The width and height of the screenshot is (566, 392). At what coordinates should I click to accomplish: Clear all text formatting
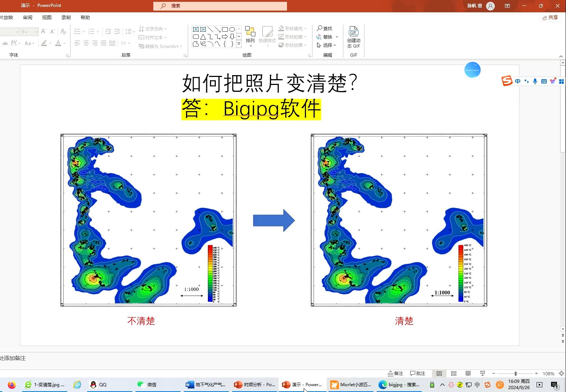pyautogui.click(x=64, y=32)
